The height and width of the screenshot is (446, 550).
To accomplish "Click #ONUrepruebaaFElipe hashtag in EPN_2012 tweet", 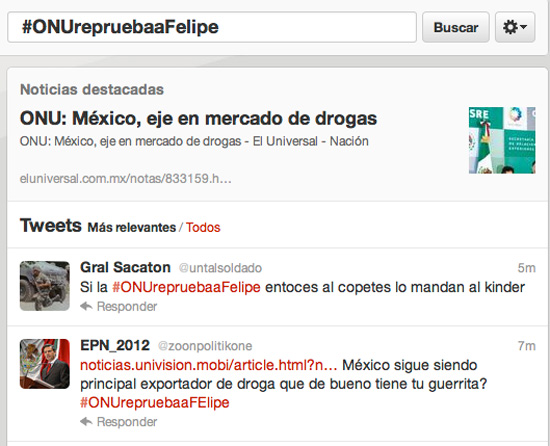I will [x=155, y=402].
